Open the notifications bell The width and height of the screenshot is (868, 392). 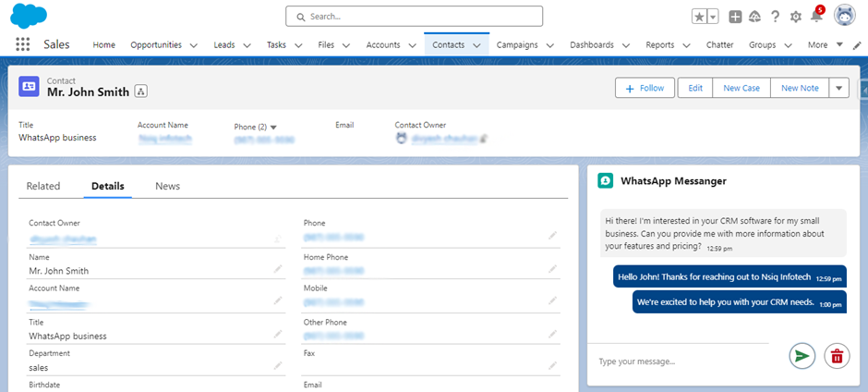pyautogui.click(x=816, y=16)
